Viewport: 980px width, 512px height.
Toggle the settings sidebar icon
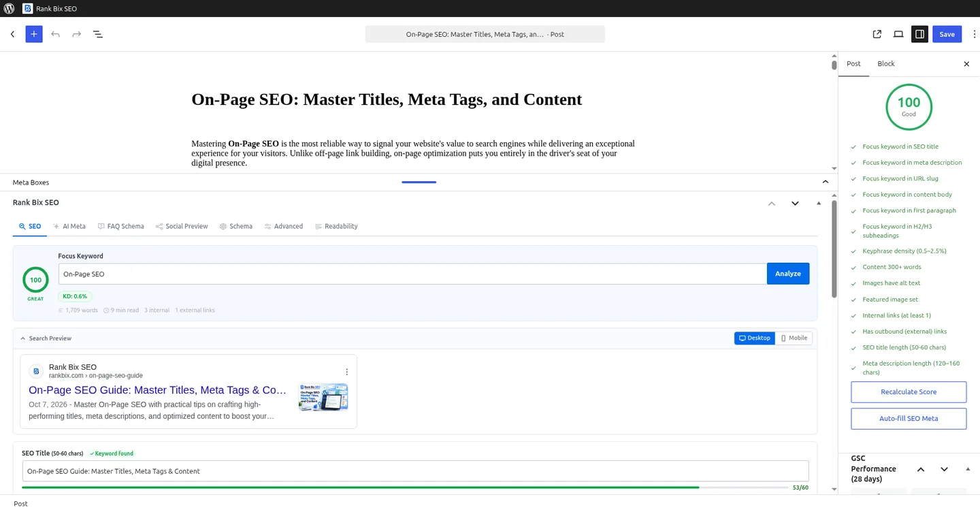coord(919,34)
